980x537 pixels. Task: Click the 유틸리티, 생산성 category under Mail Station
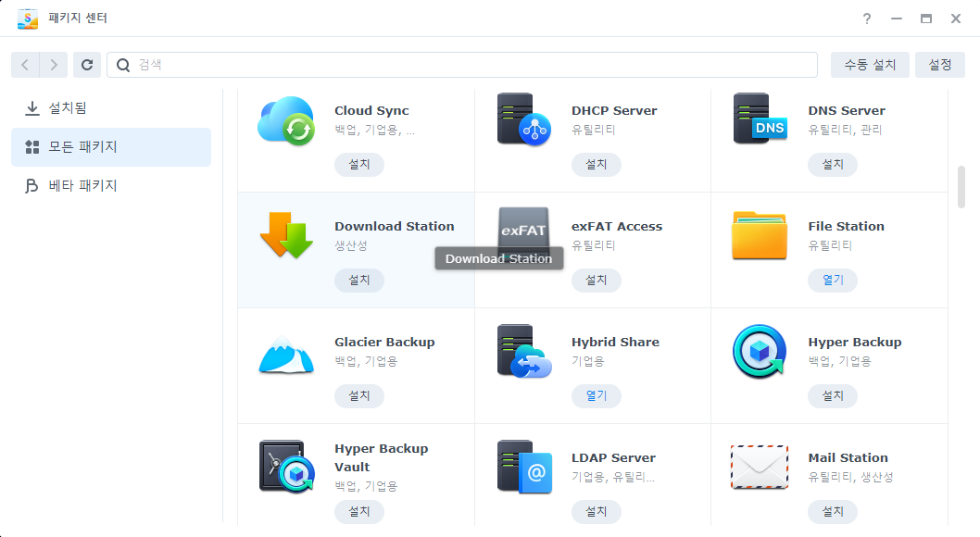[850, 477]
